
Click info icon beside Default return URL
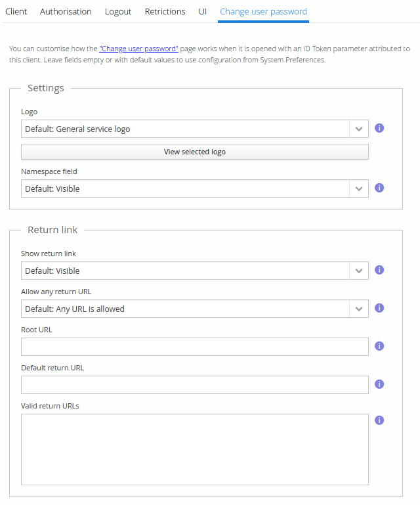coord(379,384)
